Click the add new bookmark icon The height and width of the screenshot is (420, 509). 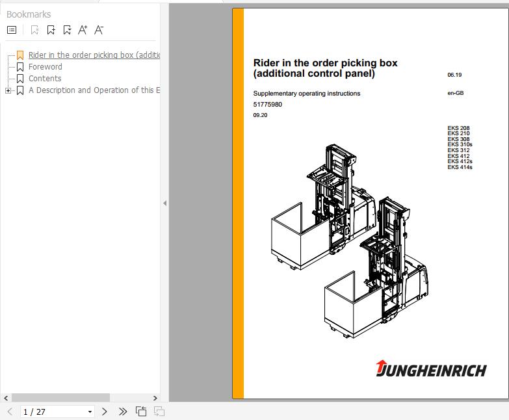coord(51,30)
